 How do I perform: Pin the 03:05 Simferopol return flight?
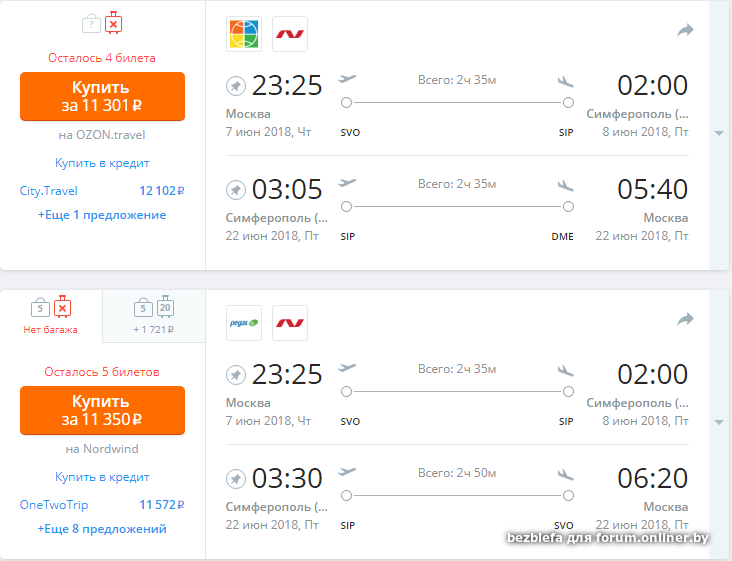pyautogui.click(x=236, y=189)
